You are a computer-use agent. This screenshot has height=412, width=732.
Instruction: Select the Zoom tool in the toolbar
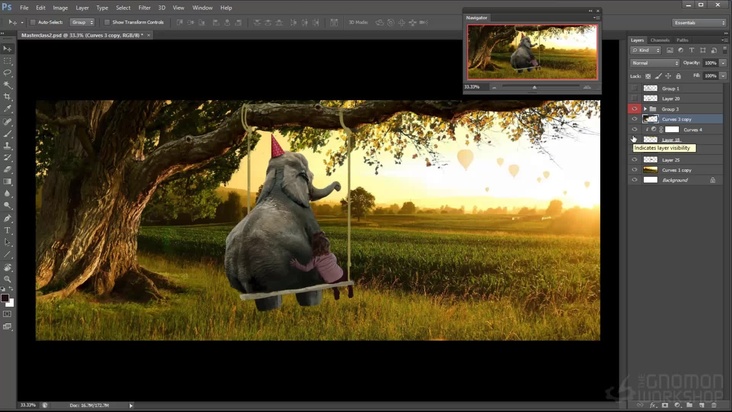point(7,280)
